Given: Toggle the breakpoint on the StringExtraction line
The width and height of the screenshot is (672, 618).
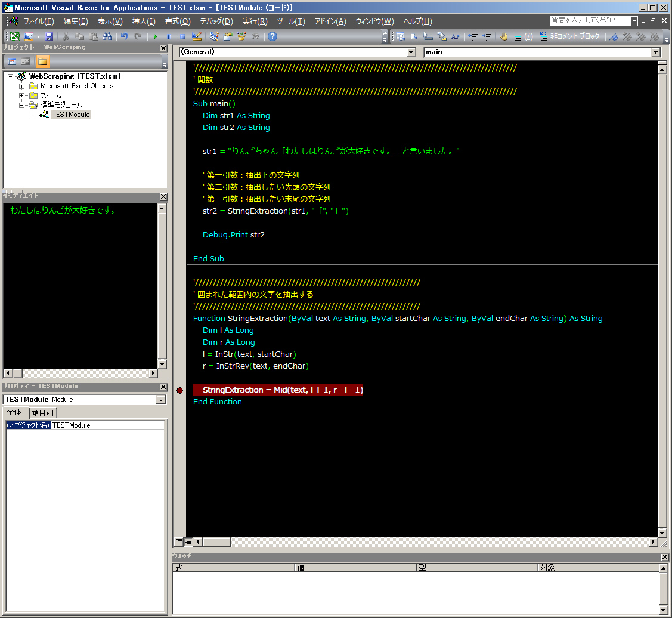Looking at the screenshot, I should tap(179, 390).
